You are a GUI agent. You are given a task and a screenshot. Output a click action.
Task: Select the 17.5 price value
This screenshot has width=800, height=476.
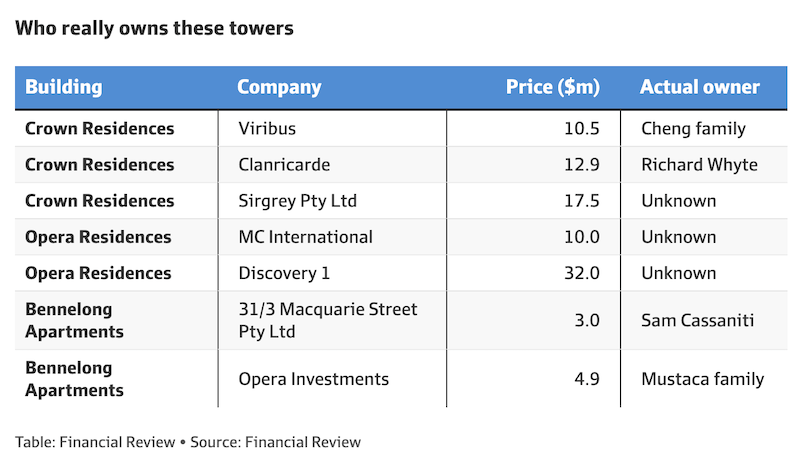pyautogui.click(x=580, y=201)
